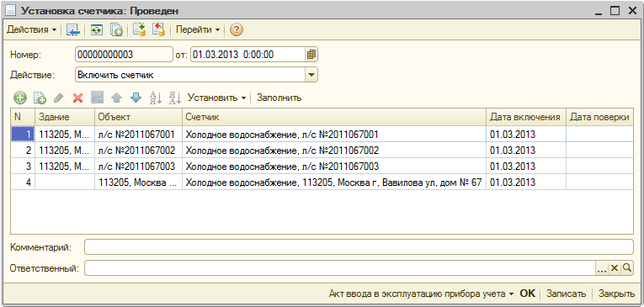The image size is (644, 307).
Task: Open Ответственный with magnifier icon
Action: pos(627,268)
